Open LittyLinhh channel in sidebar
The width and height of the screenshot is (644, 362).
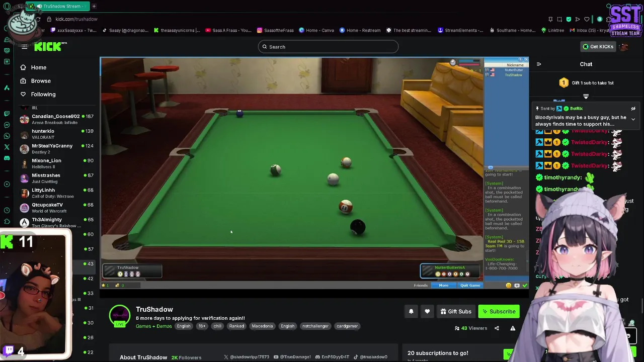point(56,193)
